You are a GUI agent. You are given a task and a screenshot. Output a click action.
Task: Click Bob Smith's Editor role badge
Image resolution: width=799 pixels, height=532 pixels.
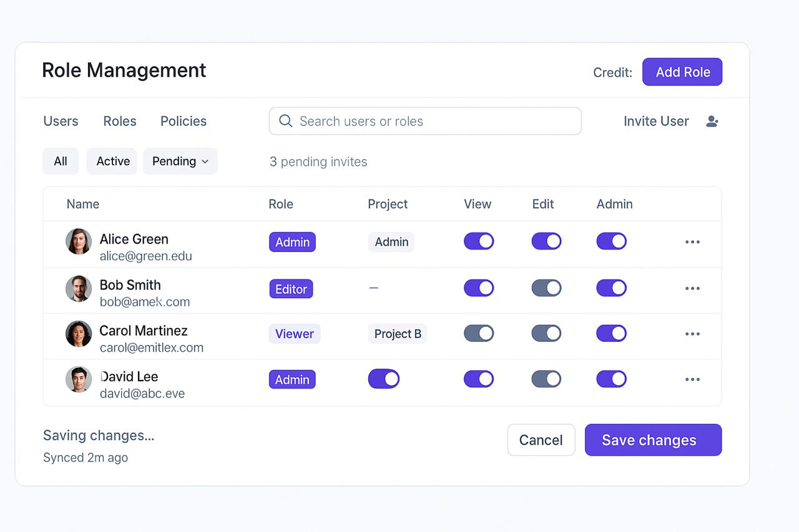click(291, 289)
